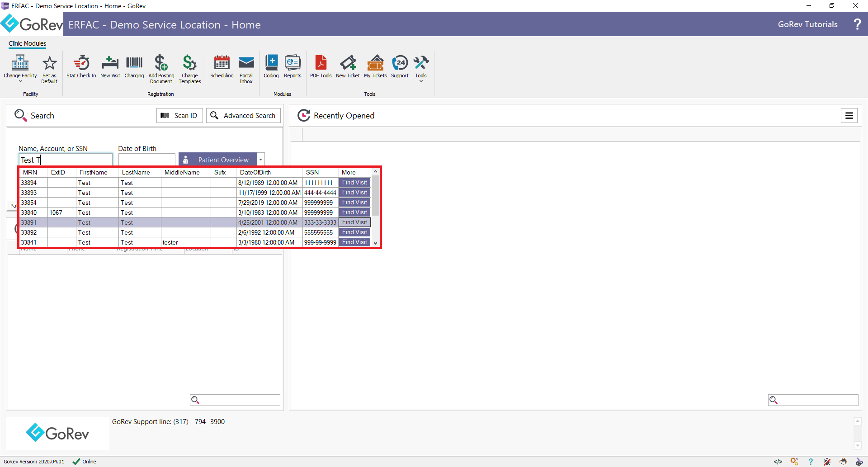This screenshot has height=467, width=868.
Task: Click the search box under Search panel
Action: click(235, 400)
